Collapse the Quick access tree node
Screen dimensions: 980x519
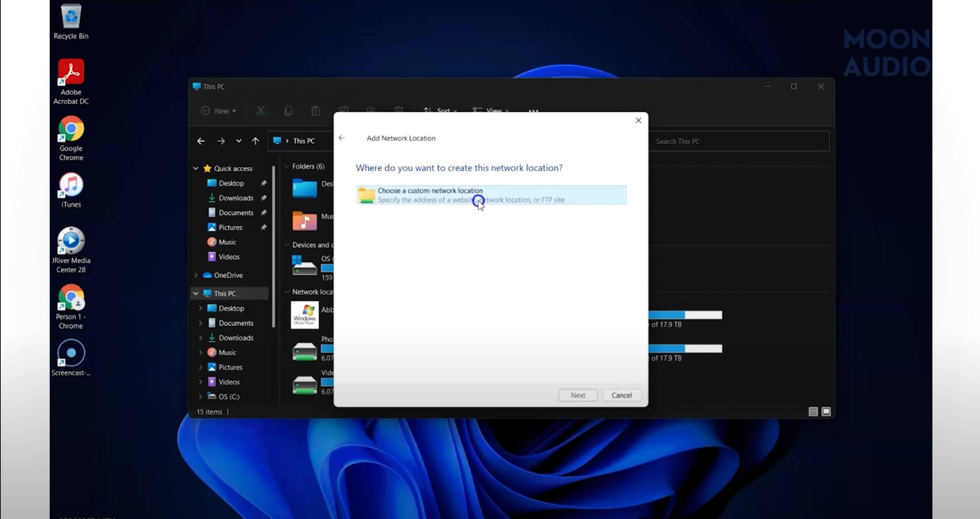click(x=196, y=168)
